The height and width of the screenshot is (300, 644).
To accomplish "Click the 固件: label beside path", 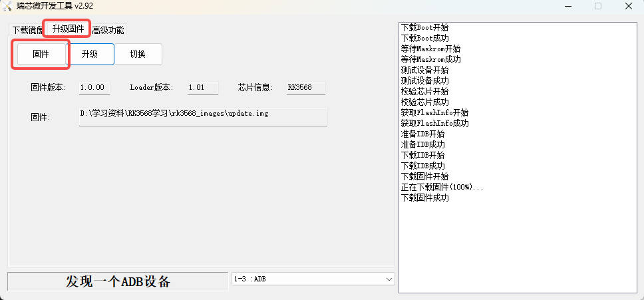I will (x=40, y=117).
